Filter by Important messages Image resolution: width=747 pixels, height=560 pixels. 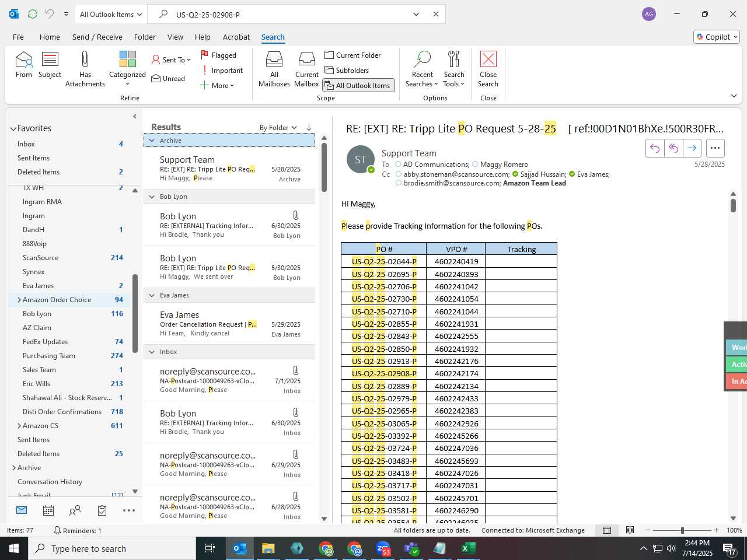click(x=222, y=71)
